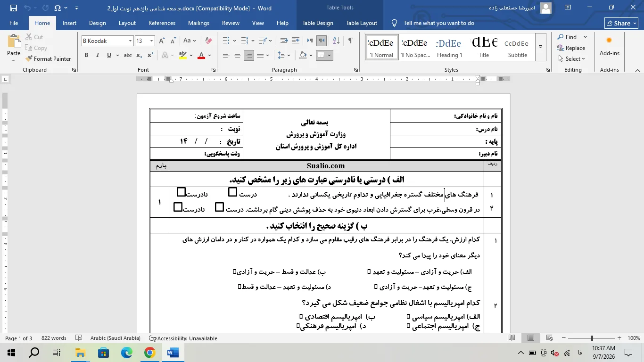Screen dimensions: 644x362
Task: Toggle show/hide paragraph marks
Action: pyautogui.click(x=350, y=41)
